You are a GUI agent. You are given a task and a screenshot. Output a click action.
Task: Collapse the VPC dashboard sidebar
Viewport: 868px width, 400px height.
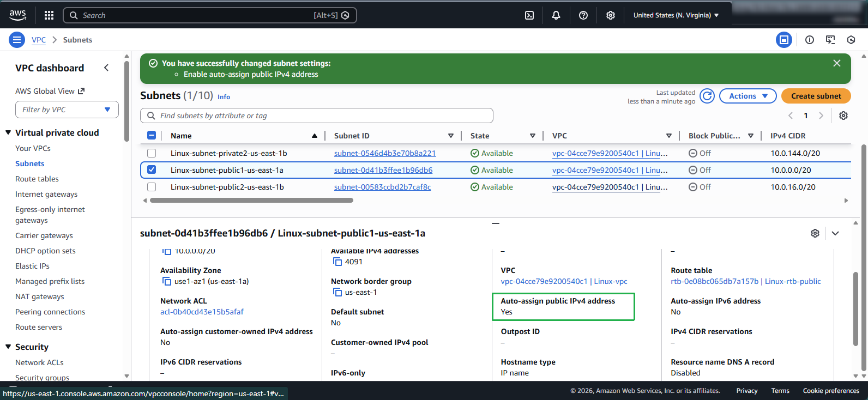point(106,68)
